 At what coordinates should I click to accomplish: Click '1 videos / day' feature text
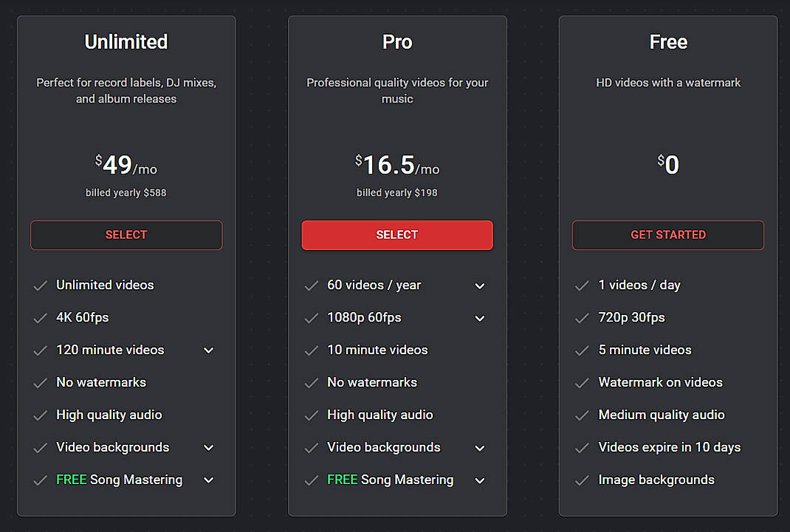tap(639, 285)
